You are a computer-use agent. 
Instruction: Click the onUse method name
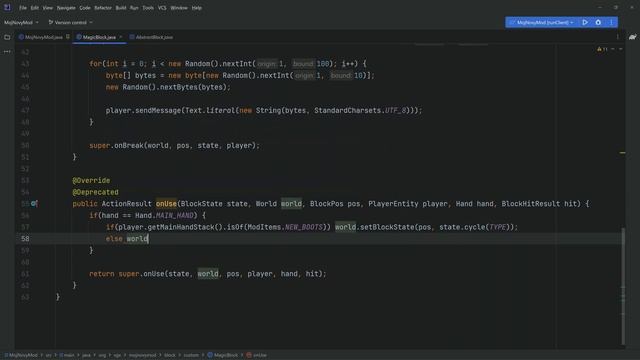pos(166,204)
